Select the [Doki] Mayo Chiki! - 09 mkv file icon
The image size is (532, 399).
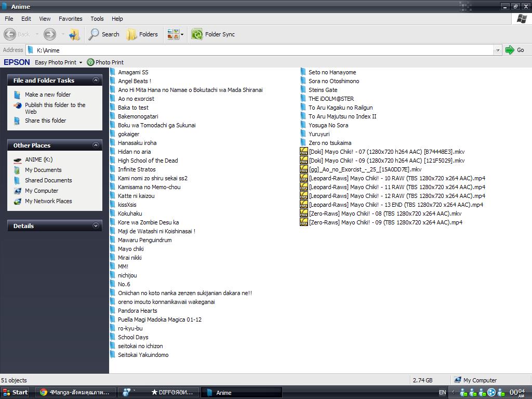[303, 161]
